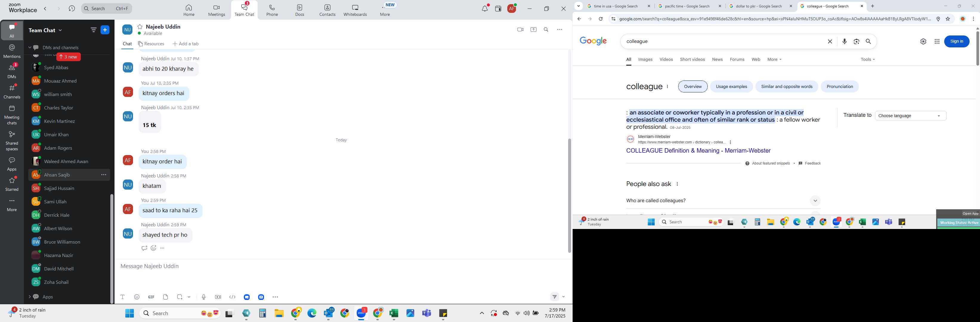Open the Whiteboards tab in Zoom

pyautogui.click(x=355, y=10)
